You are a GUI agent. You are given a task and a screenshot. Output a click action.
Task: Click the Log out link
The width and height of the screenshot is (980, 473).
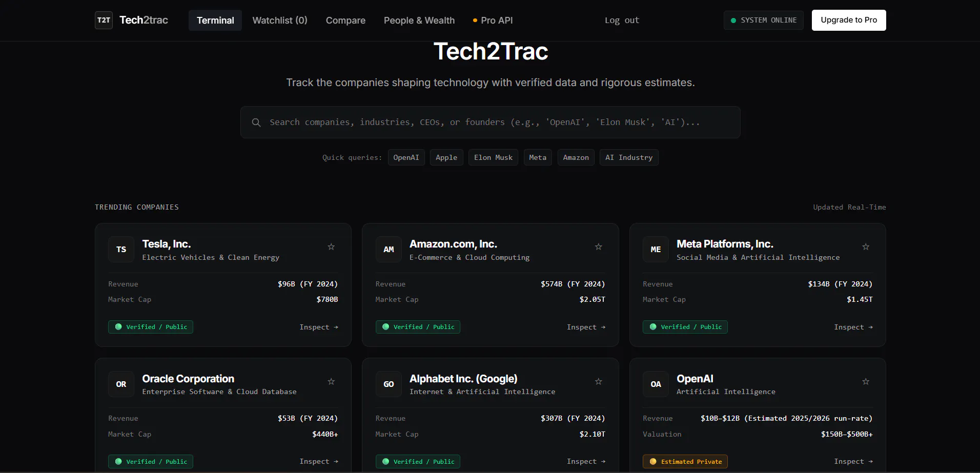(x=622, y=20)
